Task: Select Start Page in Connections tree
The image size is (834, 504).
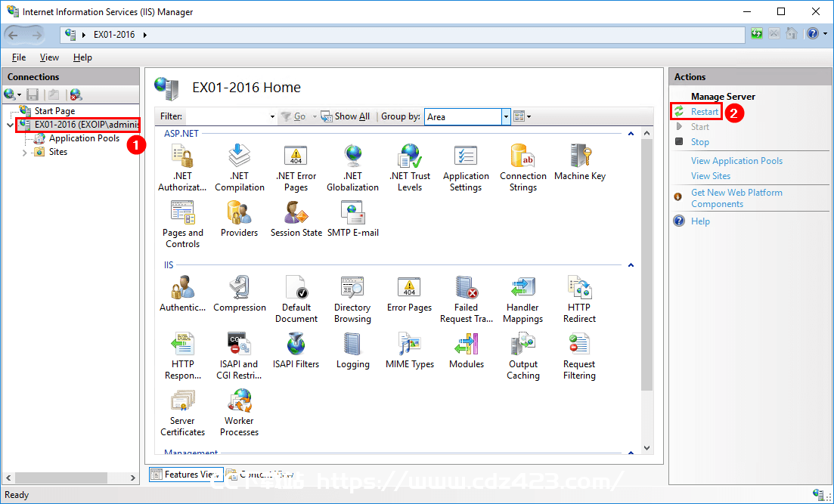Action: (54, 111)
